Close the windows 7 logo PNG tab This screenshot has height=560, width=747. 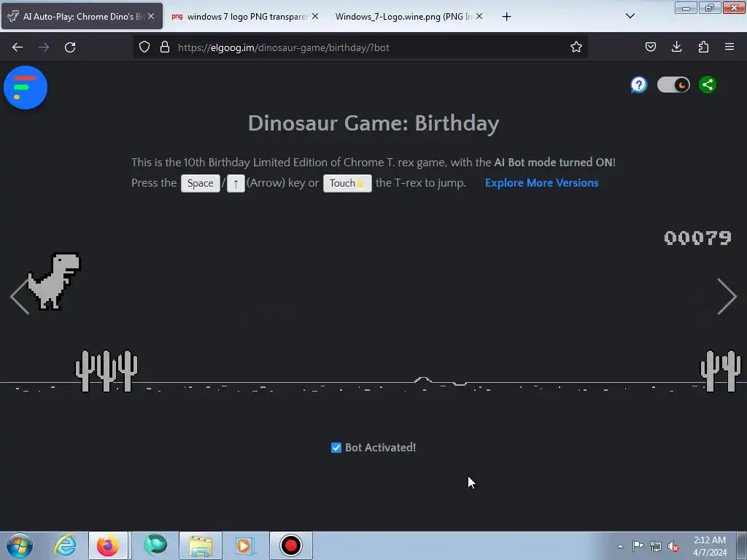click(315, 16)
